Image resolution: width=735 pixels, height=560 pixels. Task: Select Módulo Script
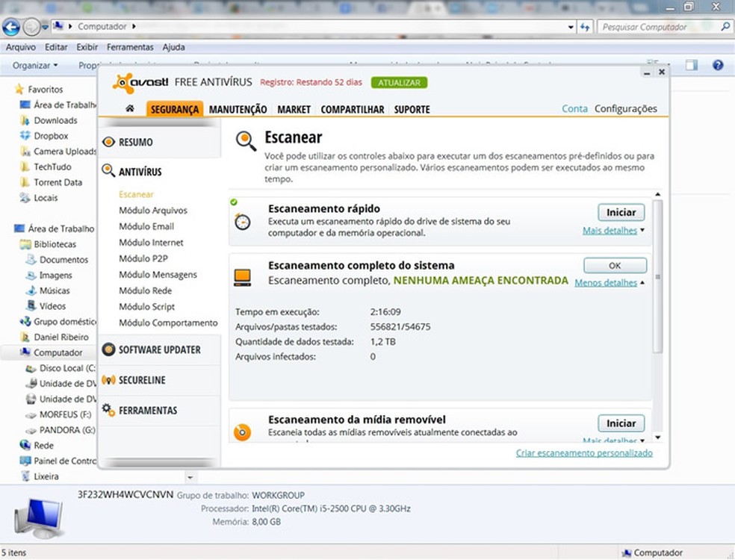[146, 306]
